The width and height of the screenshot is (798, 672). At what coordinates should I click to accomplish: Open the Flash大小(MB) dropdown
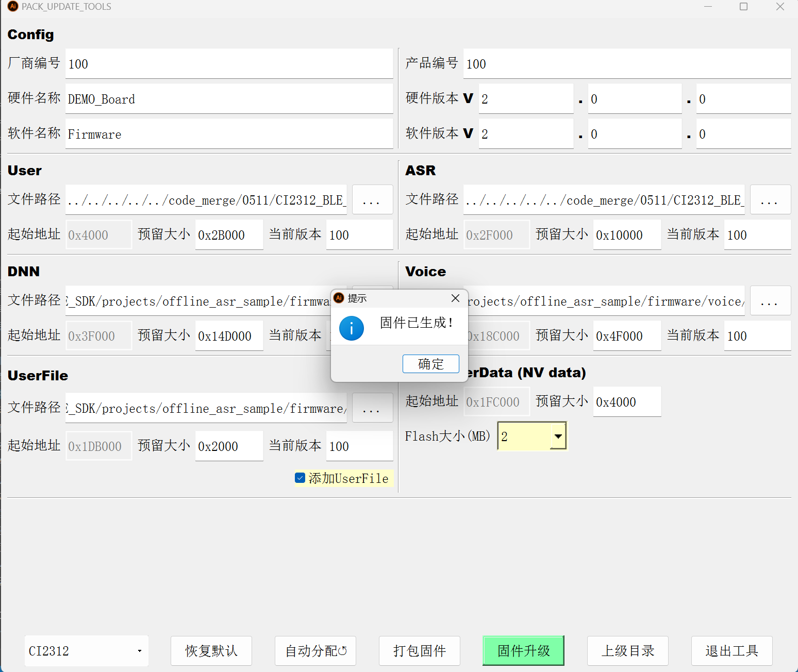[x=558, y=436]
